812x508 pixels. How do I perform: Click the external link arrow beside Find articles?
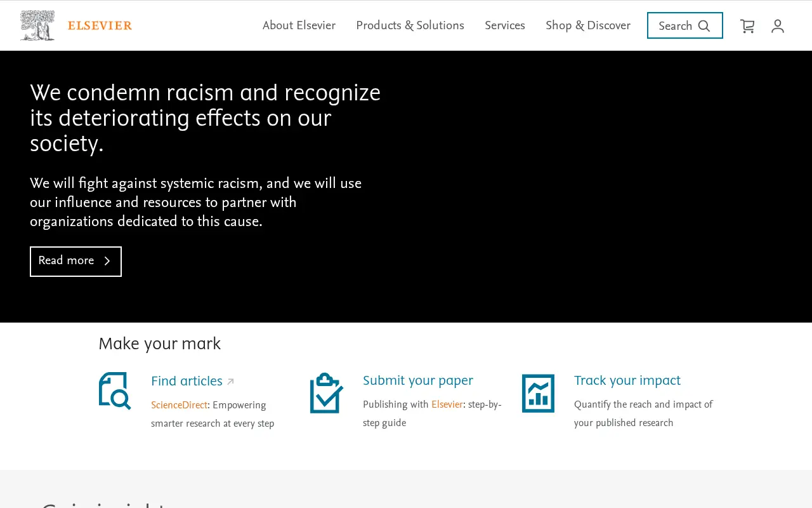[230, 382]
